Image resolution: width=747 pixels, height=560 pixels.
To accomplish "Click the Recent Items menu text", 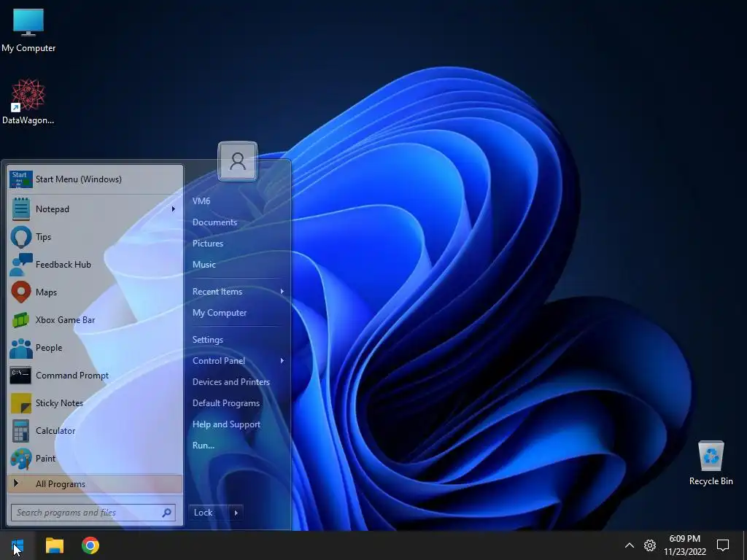I will coord(217,292).
